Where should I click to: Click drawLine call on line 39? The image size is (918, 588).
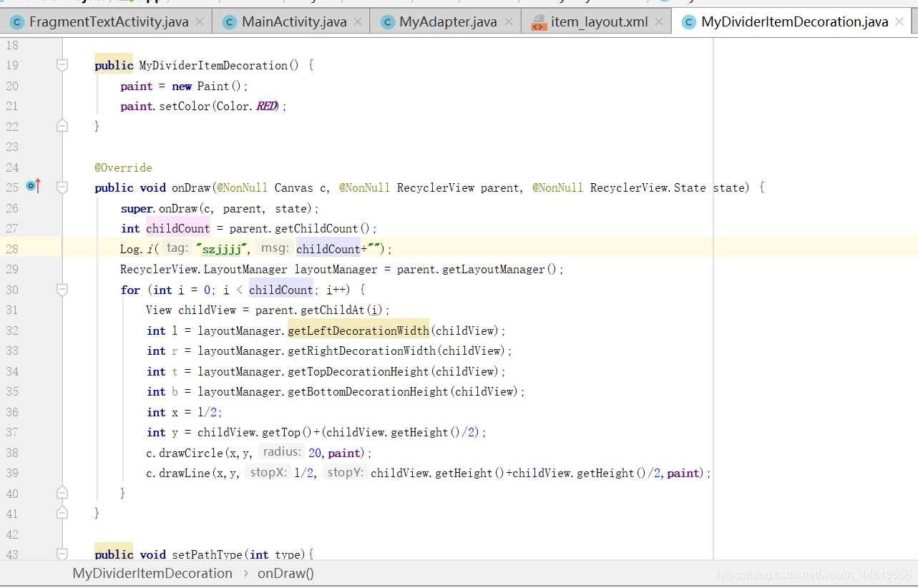pos(185,473)
